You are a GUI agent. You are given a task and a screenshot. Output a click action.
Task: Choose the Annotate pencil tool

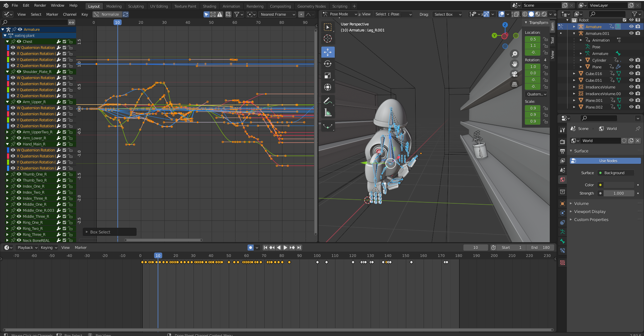point(328,101)
